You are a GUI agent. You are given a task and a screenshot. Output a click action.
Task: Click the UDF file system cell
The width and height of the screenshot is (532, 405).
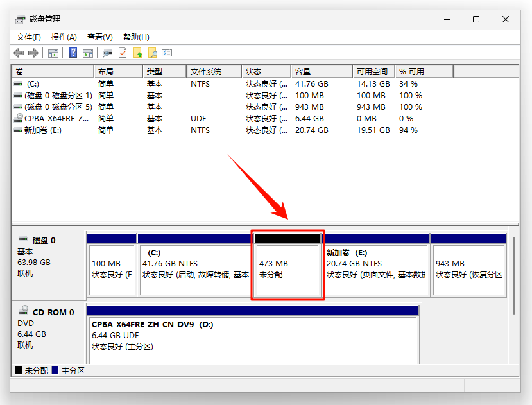(198, 119)
